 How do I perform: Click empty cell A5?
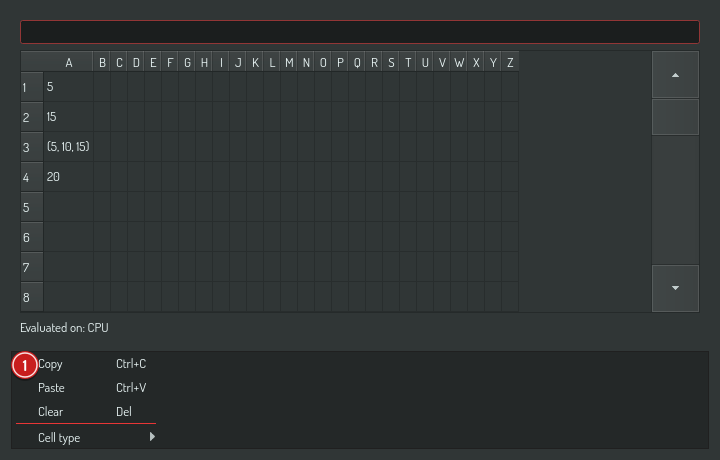click(x=68, y=207)
